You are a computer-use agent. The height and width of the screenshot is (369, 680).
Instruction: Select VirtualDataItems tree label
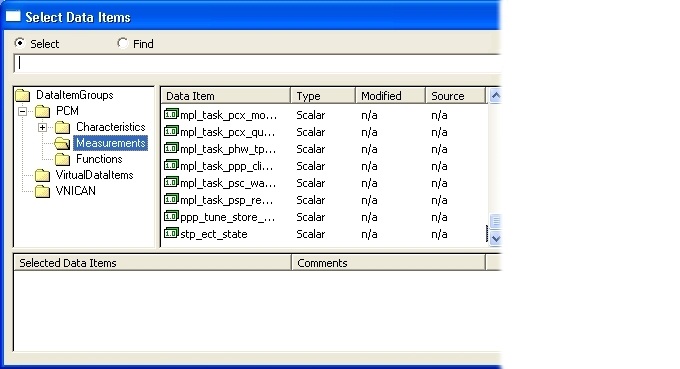tap(95, 175)
